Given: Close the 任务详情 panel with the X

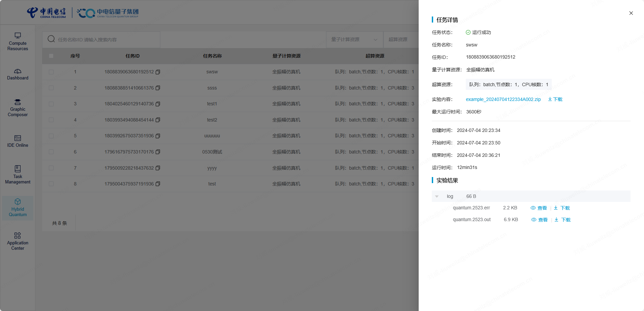Looking at the screenshot, I should click(x=631, y=13).
